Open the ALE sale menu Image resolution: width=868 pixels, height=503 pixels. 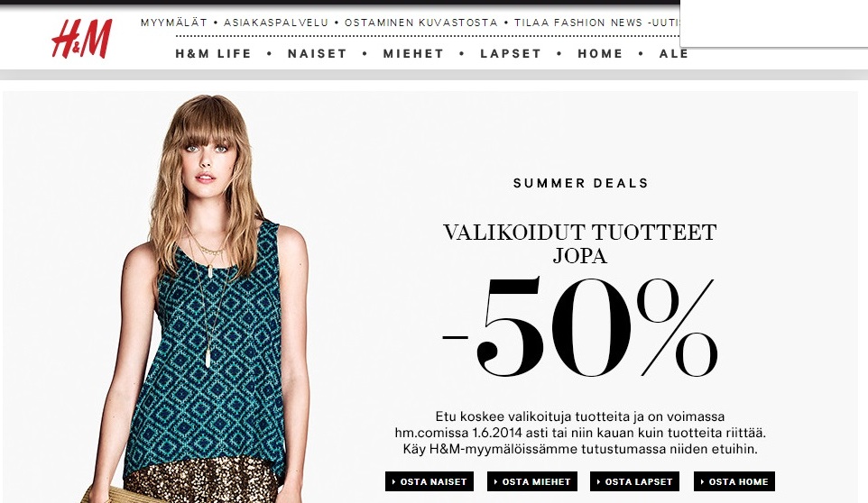click(x=674, y=53)
